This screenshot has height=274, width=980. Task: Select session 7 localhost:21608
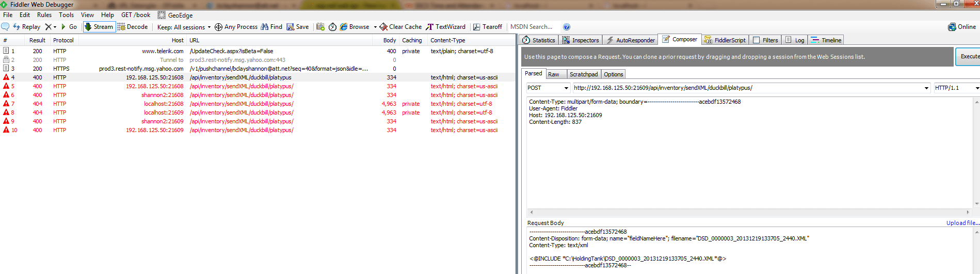click(258, 104)
